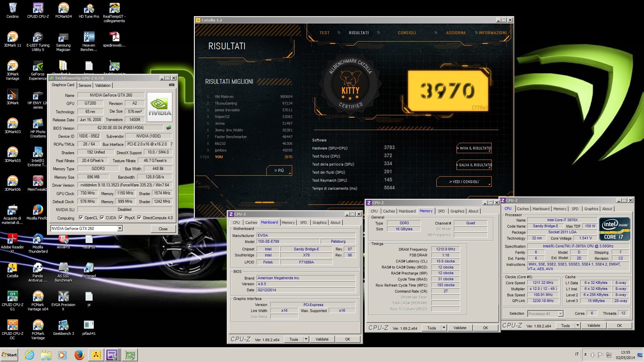Open the AS SSD Benchmark shortcut

pyautogui.click(x=63, y=272)
